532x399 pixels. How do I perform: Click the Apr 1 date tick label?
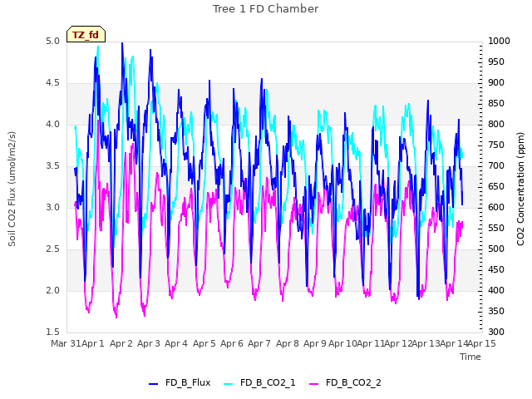93,343
